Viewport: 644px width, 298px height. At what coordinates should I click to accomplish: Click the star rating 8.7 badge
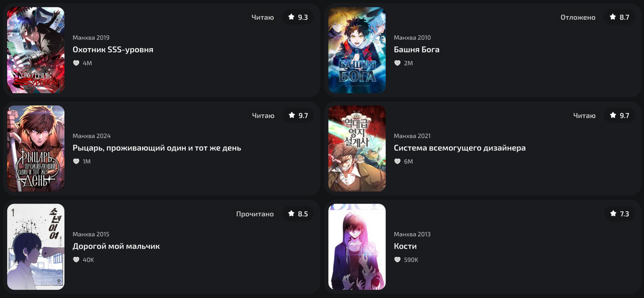pyautogui.click(x=619, y=17)
